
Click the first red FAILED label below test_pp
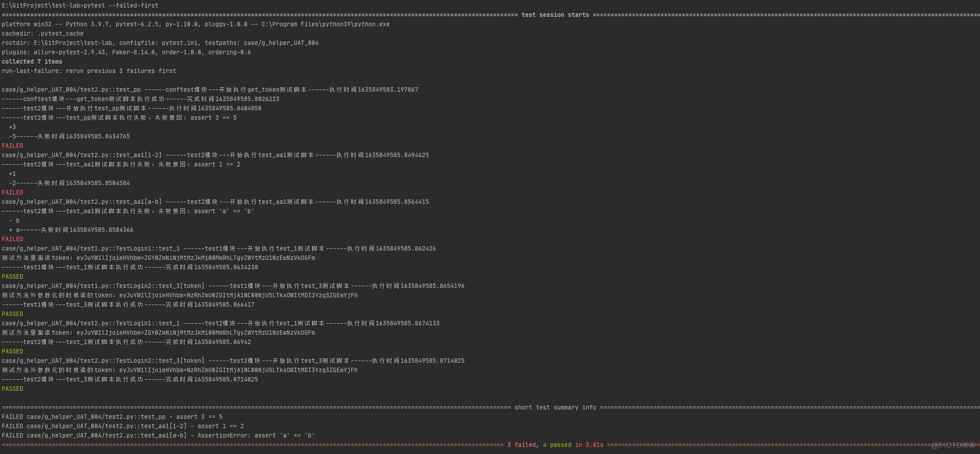[x=12, y=146]
